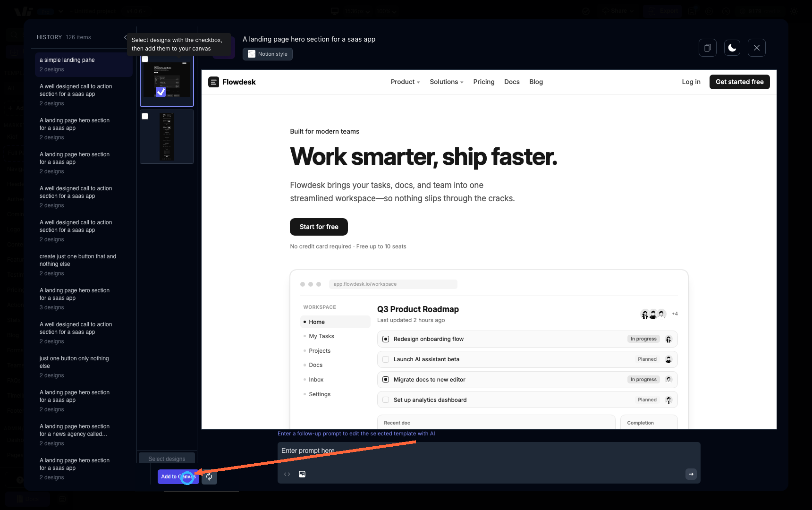Click the search icon in left sidebar
This screenshot has width=812, height=510.
point(14,35)
